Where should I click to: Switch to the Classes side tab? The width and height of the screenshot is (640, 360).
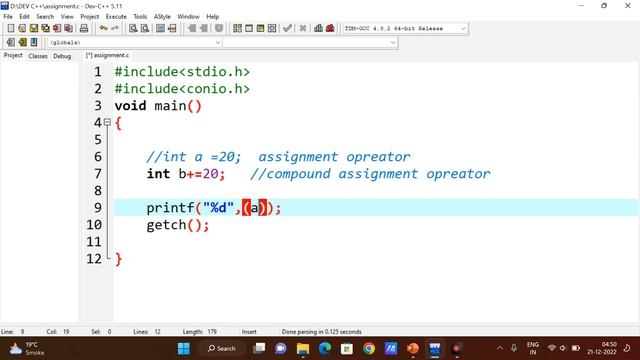[x=38, y=56]
